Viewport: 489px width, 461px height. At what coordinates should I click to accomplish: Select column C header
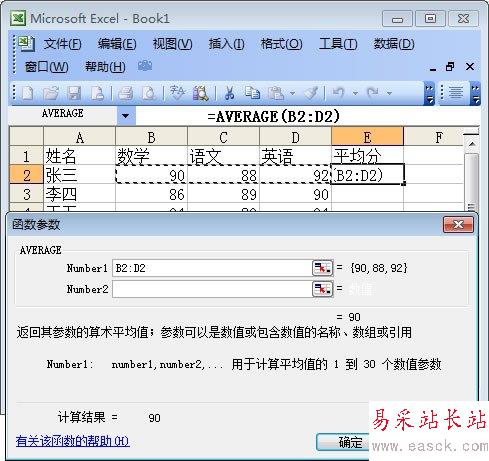click(x=223, y=137)
